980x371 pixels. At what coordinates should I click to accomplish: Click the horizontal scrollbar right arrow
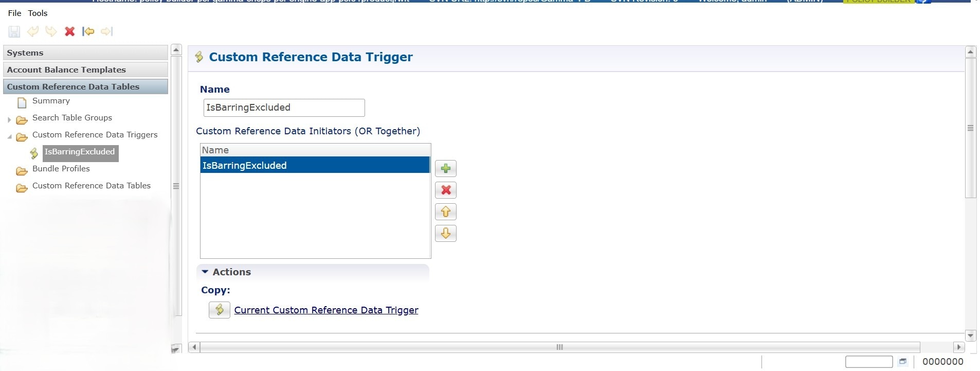958,347
